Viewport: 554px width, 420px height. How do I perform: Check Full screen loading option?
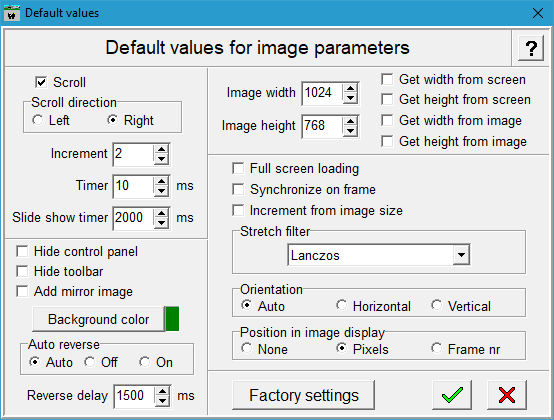(238, 168)
